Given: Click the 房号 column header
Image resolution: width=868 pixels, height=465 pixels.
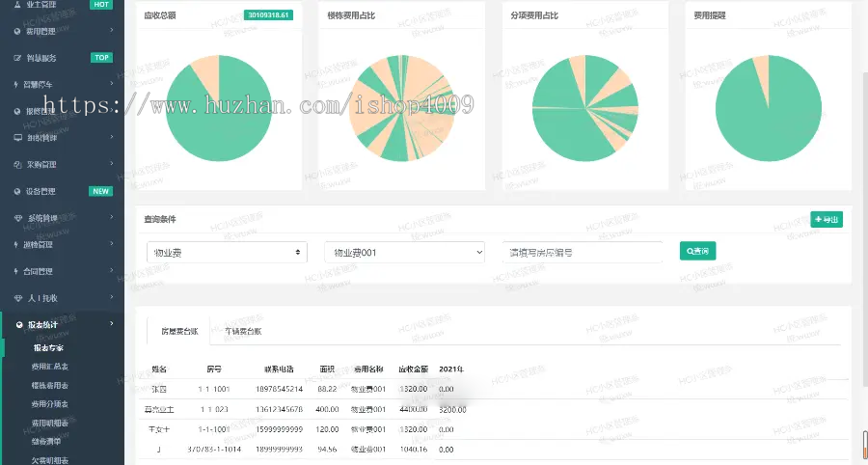Looking at the screenshot, I should tap(214, 369).
